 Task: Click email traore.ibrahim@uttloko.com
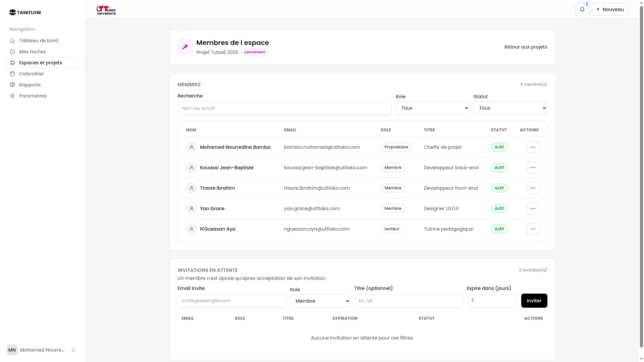click(x=317, y=188)
